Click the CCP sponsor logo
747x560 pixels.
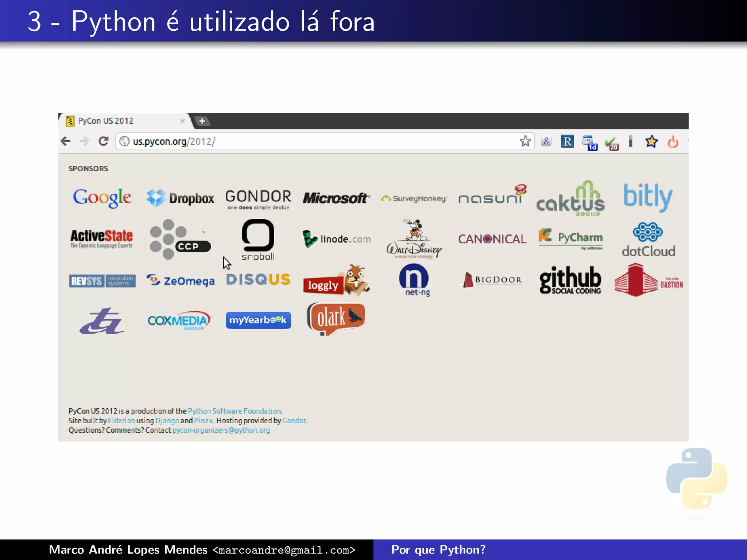tap(180, 239)
